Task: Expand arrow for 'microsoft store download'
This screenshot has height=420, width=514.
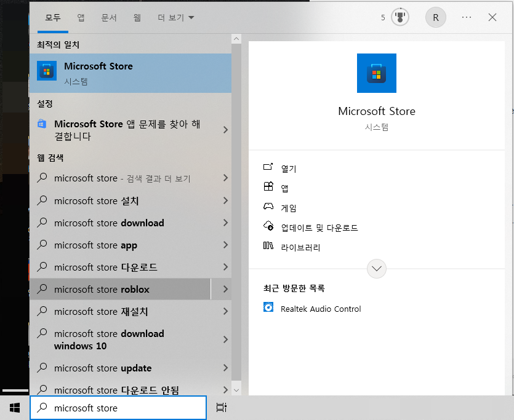Action: (x=225, y=223)
